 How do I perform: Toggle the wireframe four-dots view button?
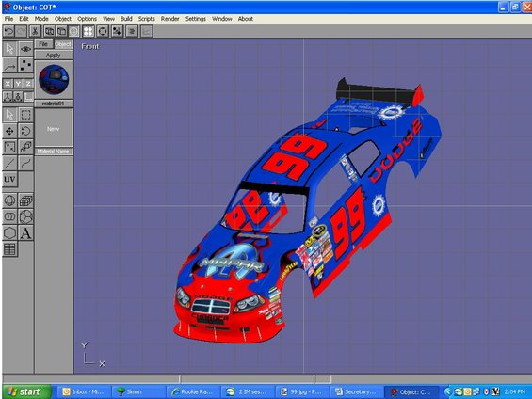coord(89,32)
